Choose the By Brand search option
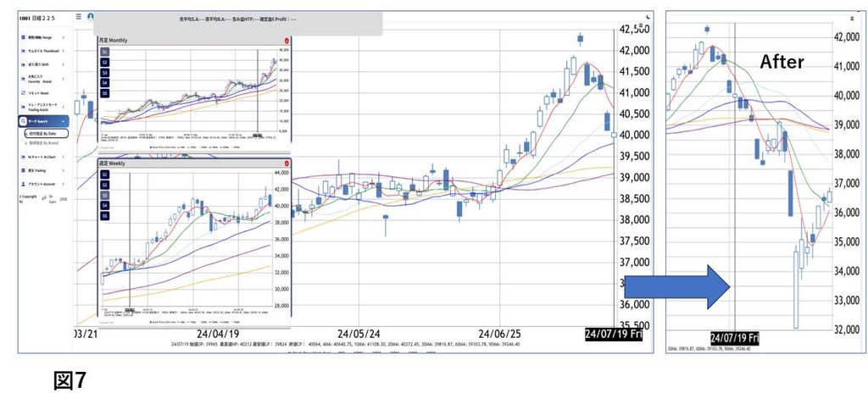868x393 pixels. (43, 143)
